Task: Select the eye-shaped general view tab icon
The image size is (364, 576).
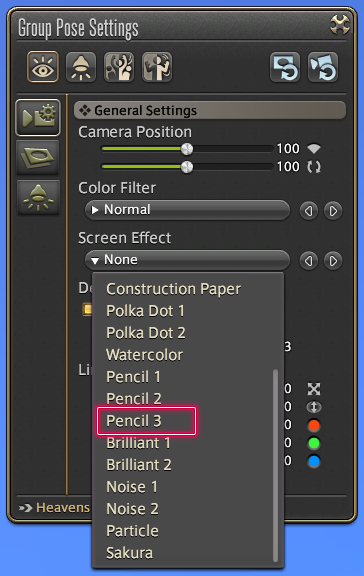Action: (43, 67)
